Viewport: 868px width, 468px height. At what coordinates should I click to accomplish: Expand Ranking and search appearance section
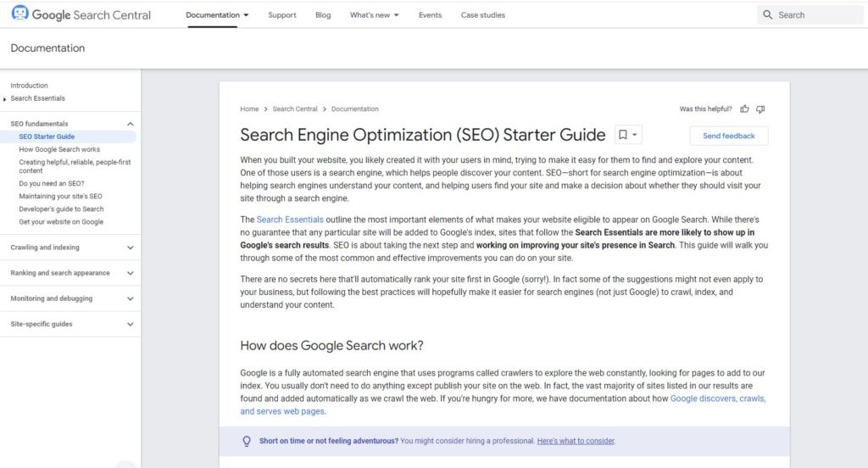tap(130, 273)
